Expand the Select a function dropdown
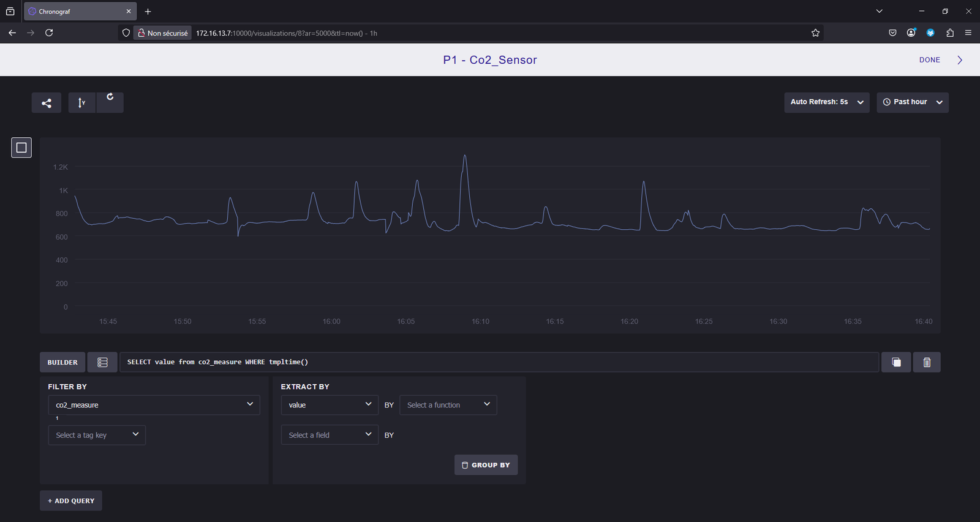Image resolution: width=980 pixels, height=522 pixels. (x=448, y=405)
